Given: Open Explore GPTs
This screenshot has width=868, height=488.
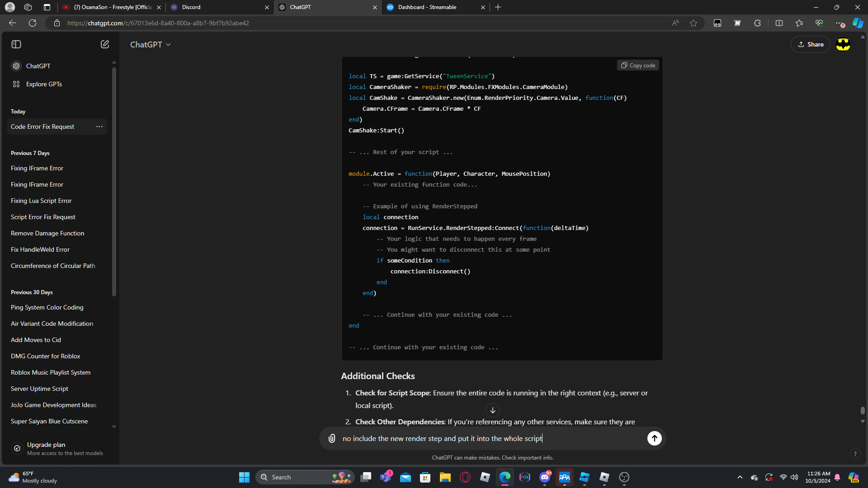Looking at the screenshot, I should (44, 84).
